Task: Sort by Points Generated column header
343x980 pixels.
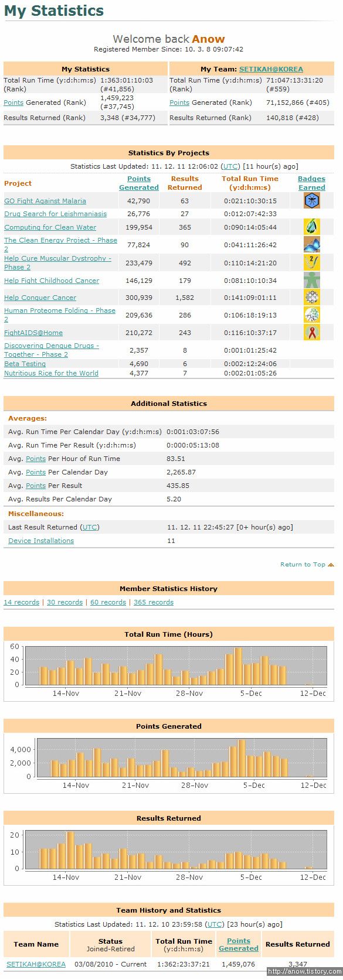Action: pos(139,183)
